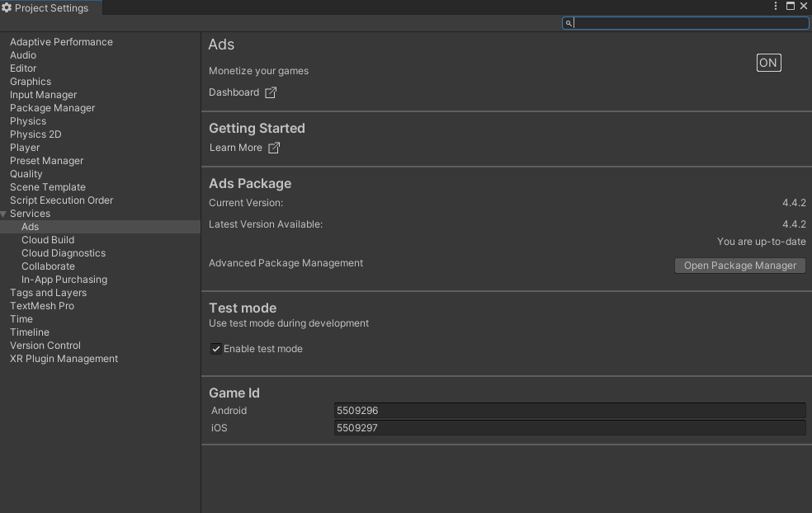Click the iOS Game Id field
The width and height of the screenshot is (812, 513).
tap(569, 428)
